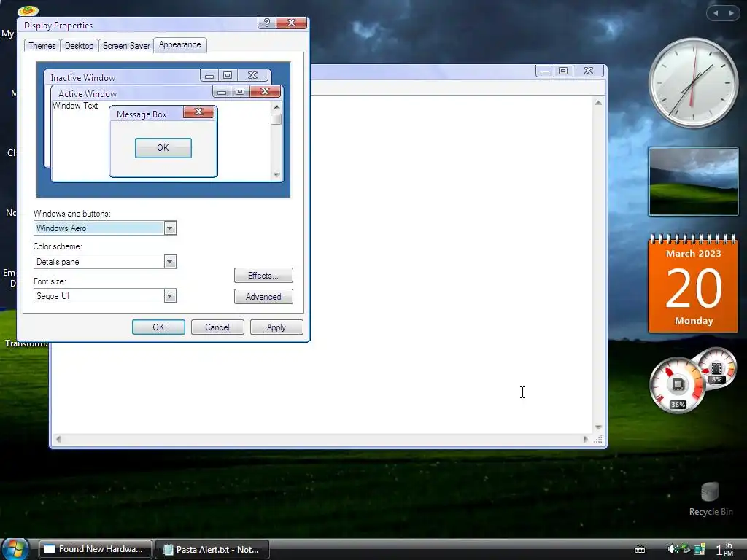Click the memory meter 8% gauge
The height and width of the screenshot is (560, 747).
pyautogui.click(x=716, y=368)
